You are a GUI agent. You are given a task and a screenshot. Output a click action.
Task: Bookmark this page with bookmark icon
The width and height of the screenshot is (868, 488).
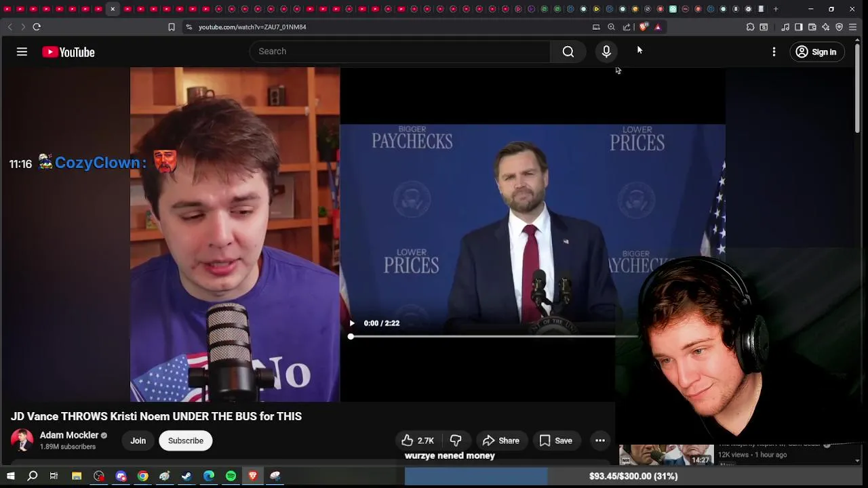[x=172, y=27]
